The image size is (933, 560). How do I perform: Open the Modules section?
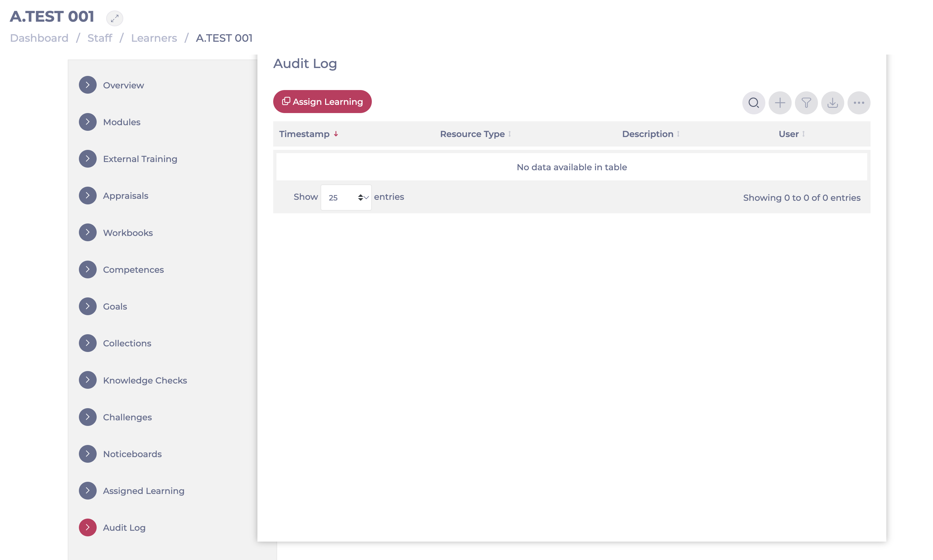(122, 122)
